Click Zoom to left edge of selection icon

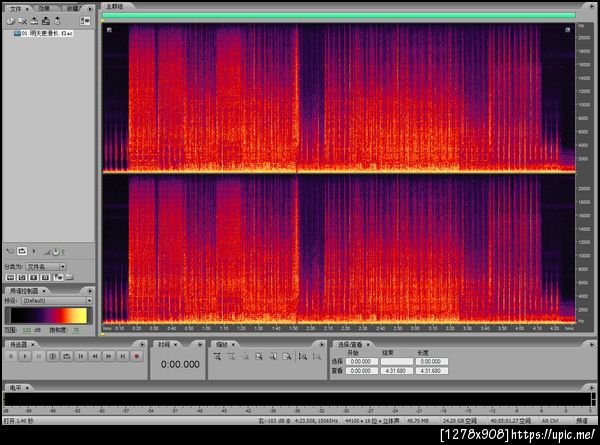pyautogui.click(x=273, y=357)
